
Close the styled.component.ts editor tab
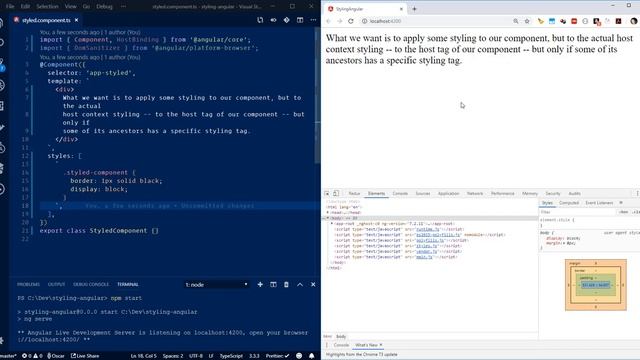click(x=76, y=20)
